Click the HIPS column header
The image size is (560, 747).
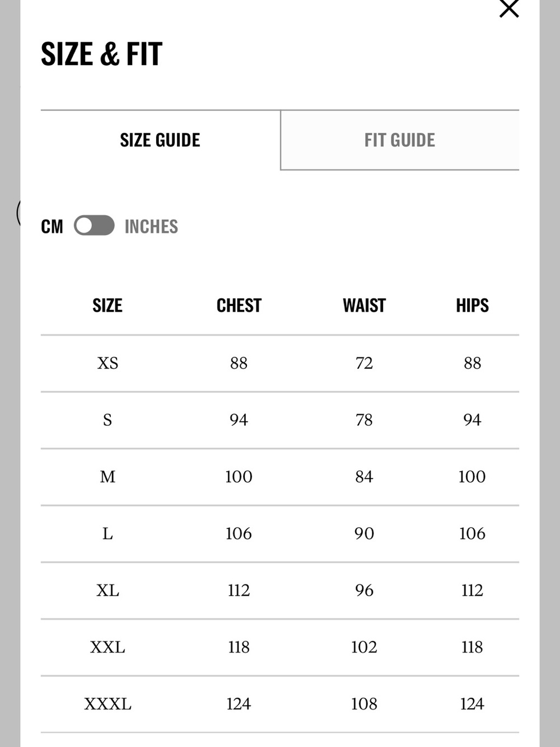tap(473, 305)
